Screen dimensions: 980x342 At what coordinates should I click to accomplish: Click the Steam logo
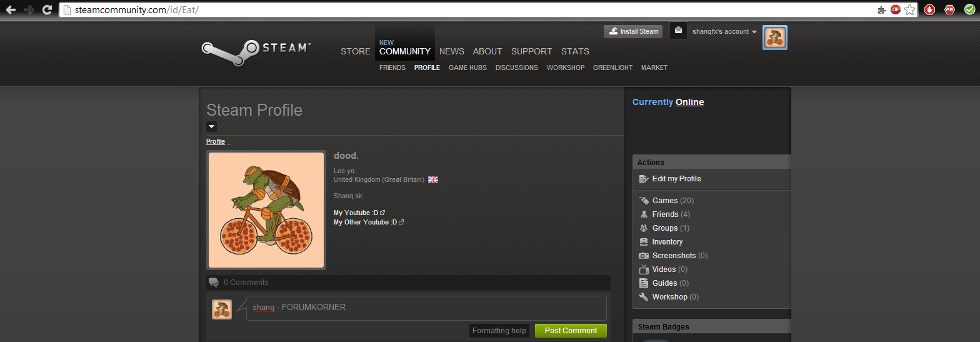pos(256,52)
